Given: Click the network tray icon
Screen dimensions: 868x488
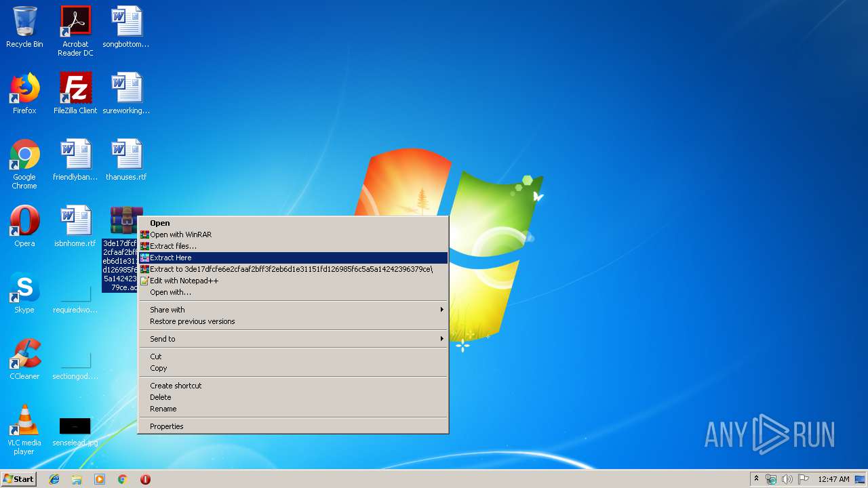Looking at the screenshot, I should coord(771,479).
